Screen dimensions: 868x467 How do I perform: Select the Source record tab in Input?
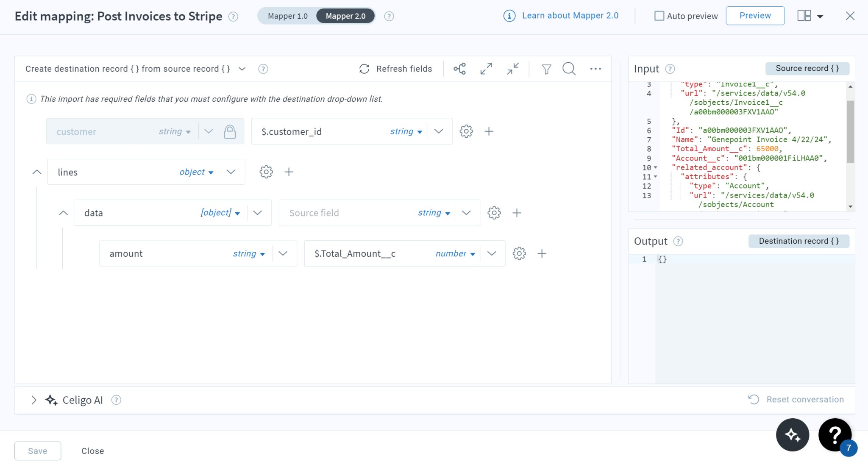(807, 68)
